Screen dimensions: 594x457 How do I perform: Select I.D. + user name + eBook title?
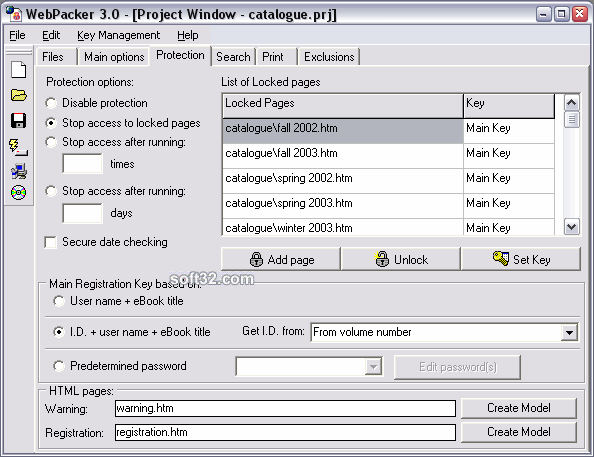(x=59, y=332)
